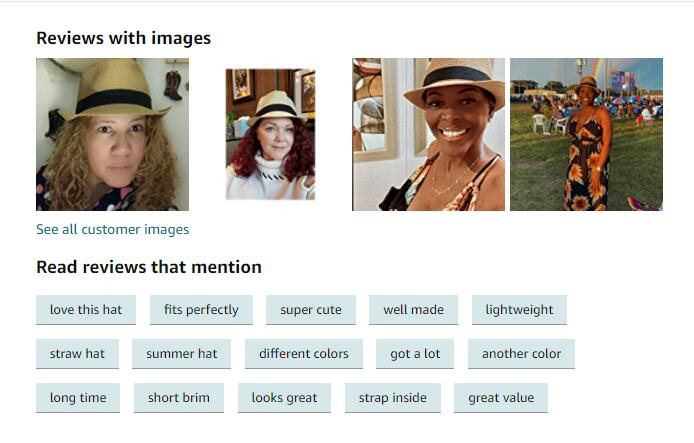Click the 'looks great' keyword chip
Viewport: 694px width, 443px height.
tap(284, 398)
